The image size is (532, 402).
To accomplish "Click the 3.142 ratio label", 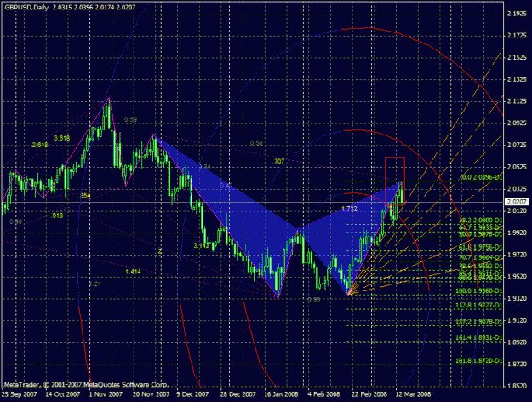I will tap(202, 245).
